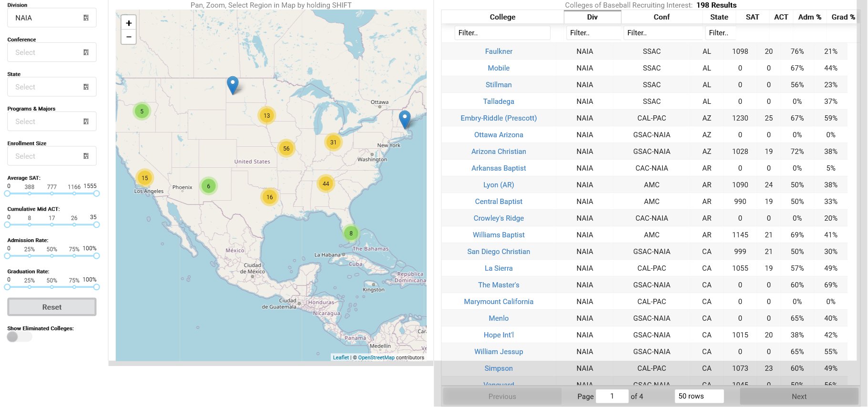Open the cluster marker labeled 44
Image resolution: width=868 pixels, height=407 pixels.
tap(326, 183)
